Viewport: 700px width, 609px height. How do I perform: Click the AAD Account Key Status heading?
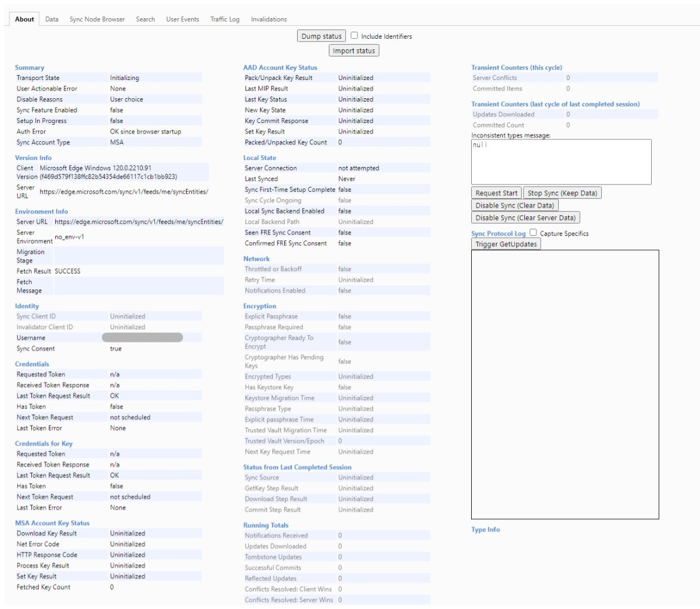click(280, 68)
